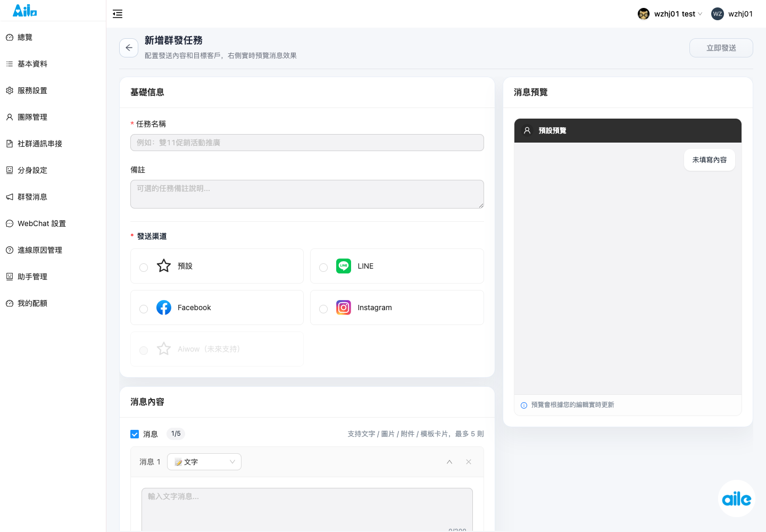766x532 pixels.
Task: Collapse the sidebar with the menu fold icon
Action: 118,14
